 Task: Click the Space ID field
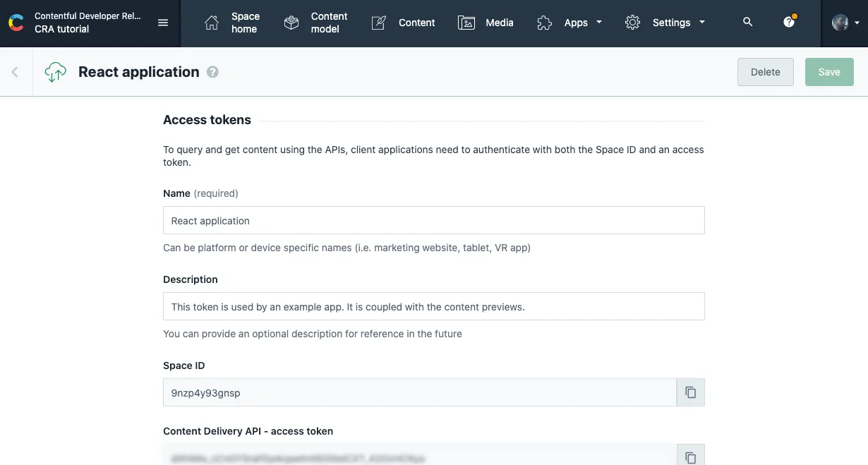pos(420,392)
